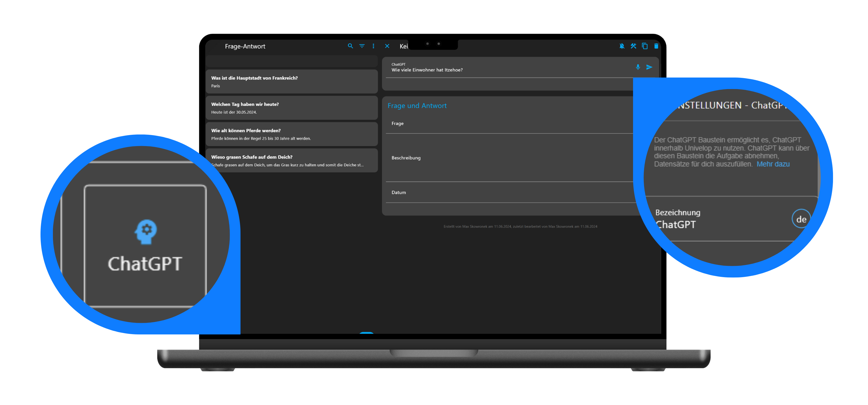Open the tools wrench settings icon
This screenshot has height=405, width=868.
click(633, 46)
